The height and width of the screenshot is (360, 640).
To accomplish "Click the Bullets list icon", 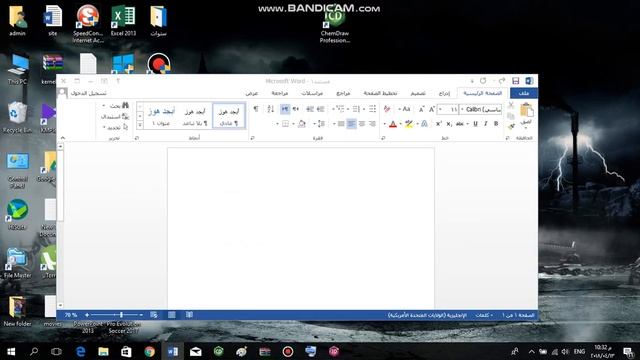I will click(372, 109).
